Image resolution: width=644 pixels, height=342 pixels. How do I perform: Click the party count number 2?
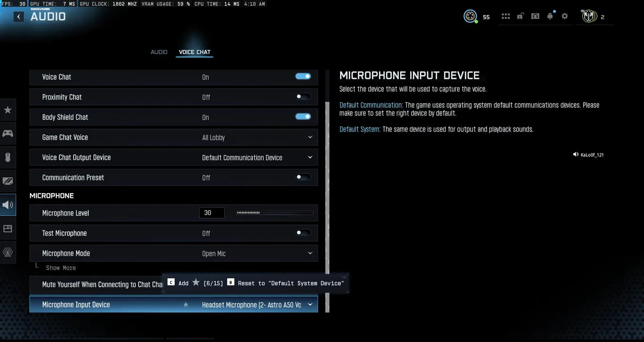[603, 17]
